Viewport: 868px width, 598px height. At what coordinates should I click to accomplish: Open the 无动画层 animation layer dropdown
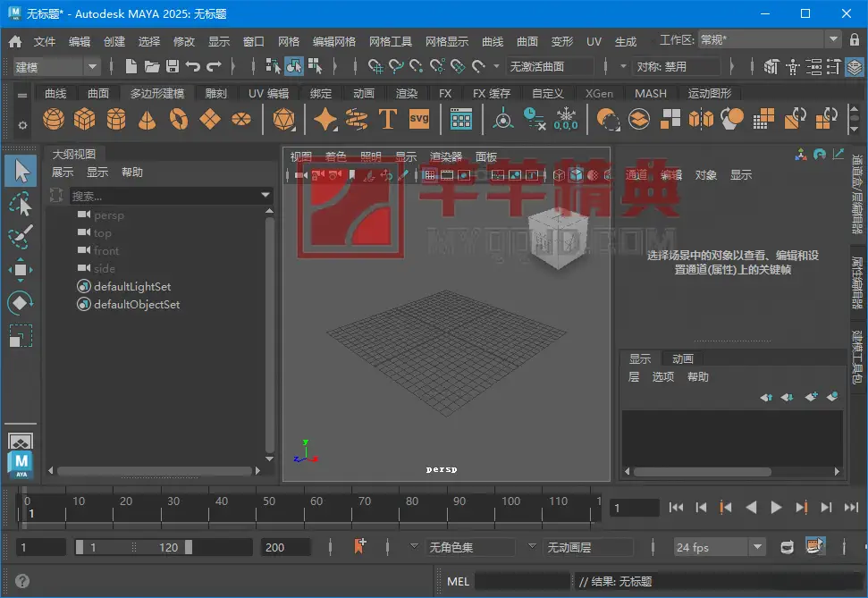(586, 547)
